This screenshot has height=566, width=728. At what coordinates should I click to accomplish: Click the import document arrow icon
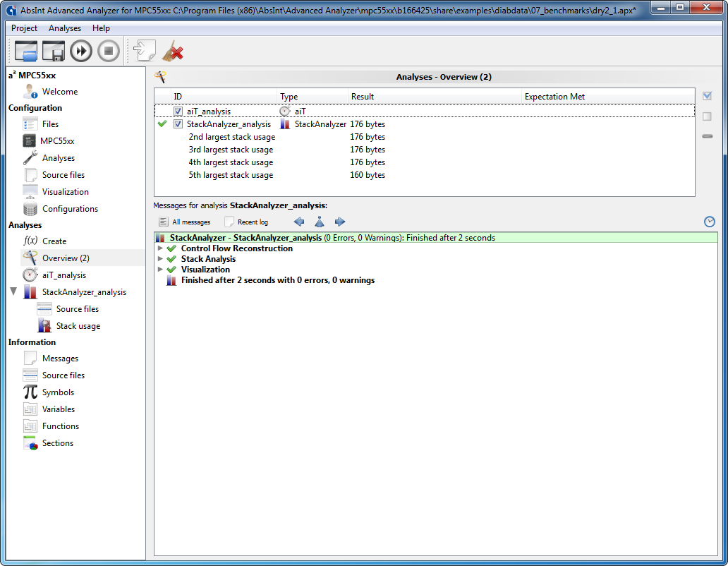click(x=145, y=51)
